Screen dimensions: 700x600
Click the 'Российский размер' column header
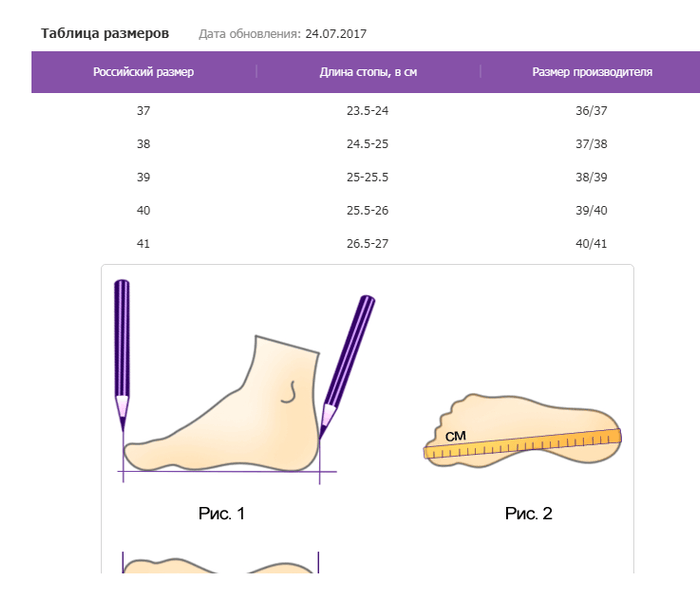143,72
